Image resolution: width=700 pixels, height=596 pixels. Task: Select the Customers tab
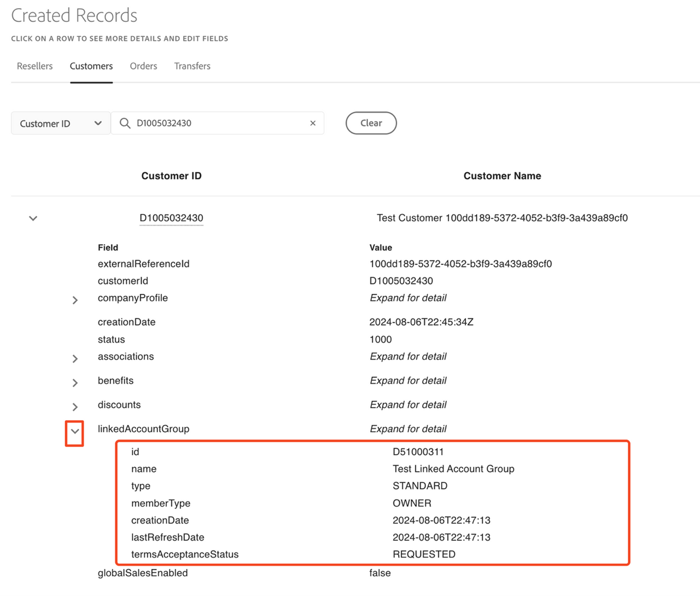91,66
